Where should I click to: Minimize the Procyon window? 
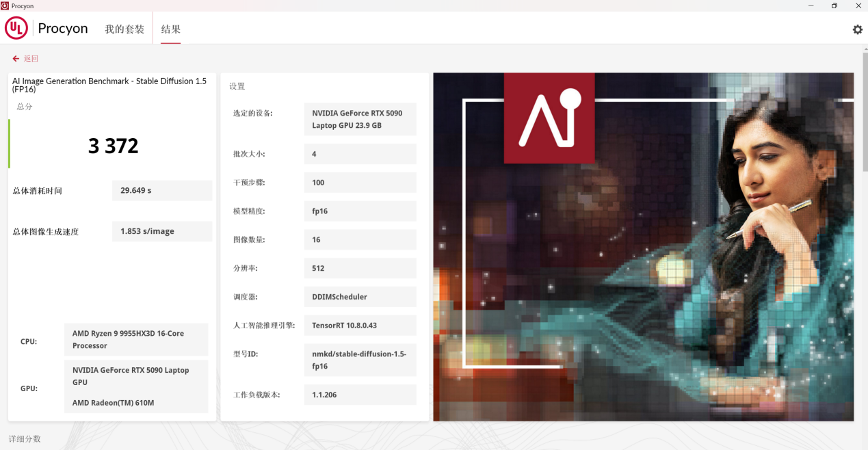[811, 5]
